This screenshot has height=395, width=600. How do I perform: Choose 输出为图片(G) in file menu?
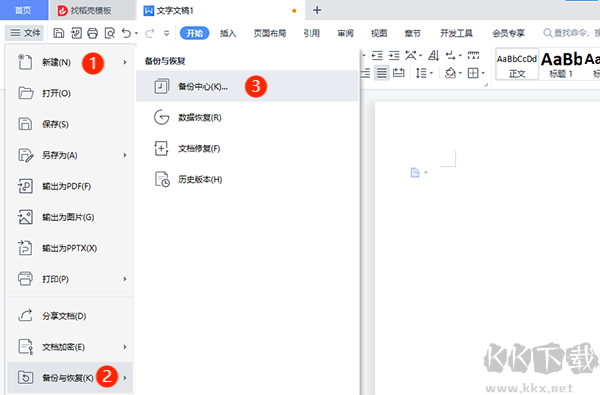coord(70,217)
